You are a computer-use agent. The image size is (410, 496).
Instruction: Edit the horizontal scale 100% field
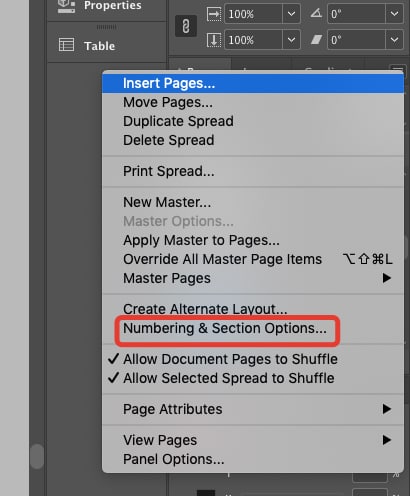click(x=253, y=14)
